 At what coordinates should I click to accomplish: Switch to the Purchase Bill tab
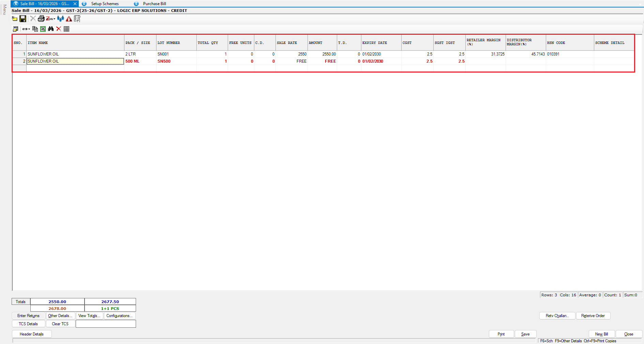tap(154, 4)
